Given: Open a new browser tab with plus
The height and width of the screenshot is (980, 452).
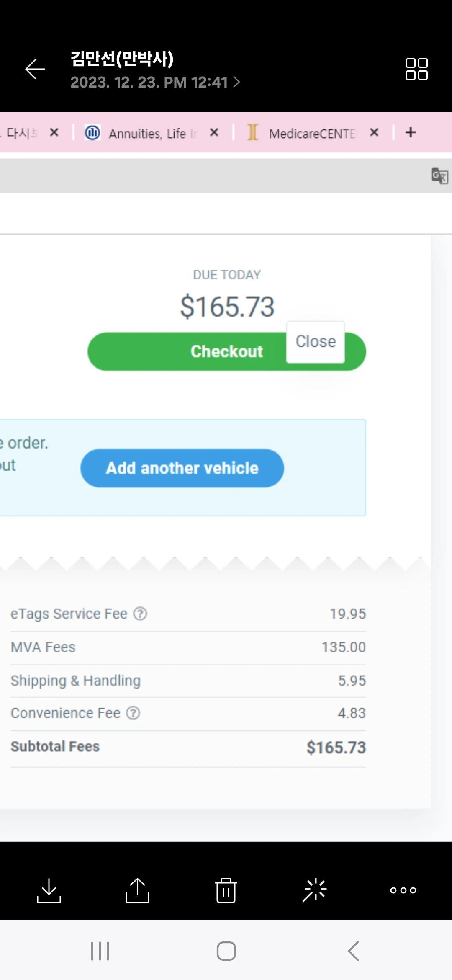Looking at the screenshot, I should 411,133.
